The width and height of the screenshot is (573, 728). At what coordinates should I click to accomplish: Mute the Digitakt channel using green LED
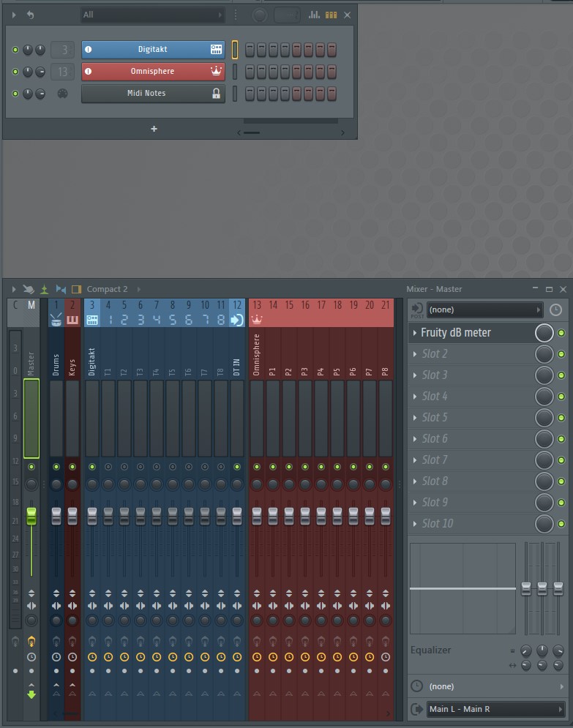point(15,50)
